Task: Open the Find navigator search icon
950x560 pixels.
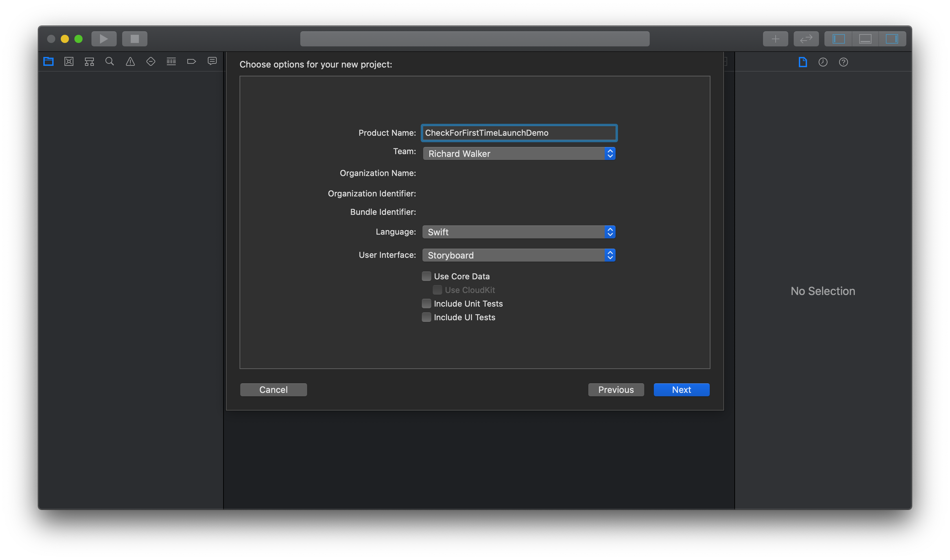Action: 110,61
